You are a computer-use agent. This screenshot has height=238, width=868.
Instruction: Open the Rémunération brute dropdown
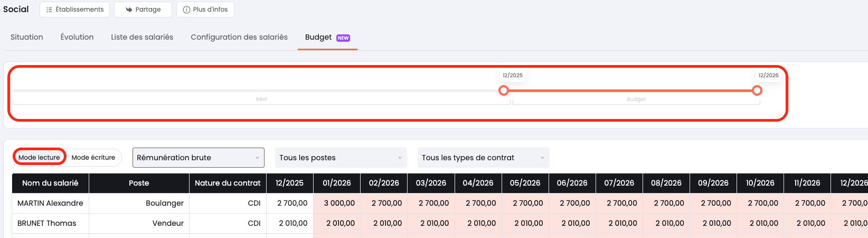[x=198, y=158]
